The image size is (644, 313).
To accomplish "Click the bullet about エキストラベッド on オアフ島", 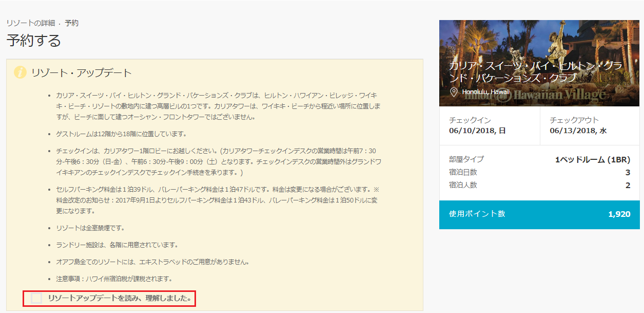I will coord(153,262).
